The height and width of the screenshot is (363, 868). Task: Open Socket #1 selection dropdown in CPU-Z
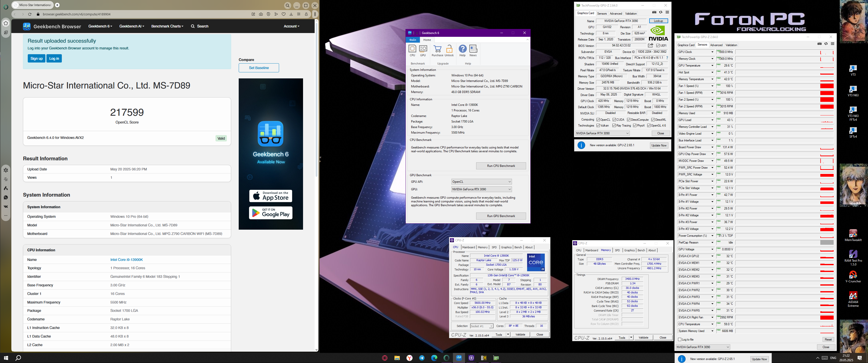(x=482, y=326)
